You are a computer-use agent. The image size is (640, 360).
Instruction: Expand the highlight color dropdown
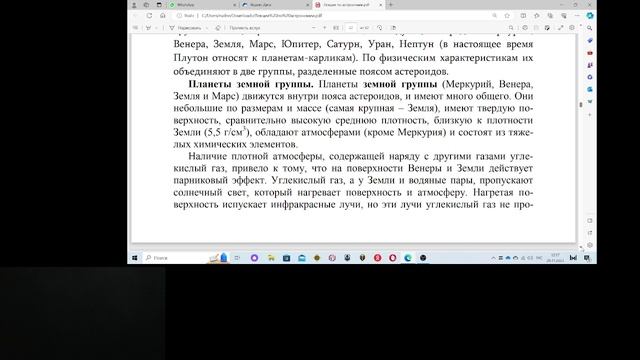pos(156,28)
